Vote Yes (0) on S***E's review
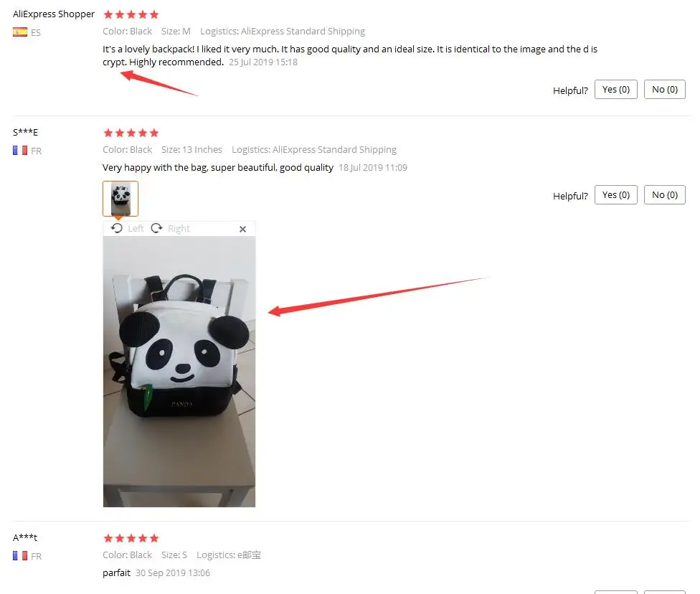Viewport: 700px width, 594px height. [x=615, y=194]
